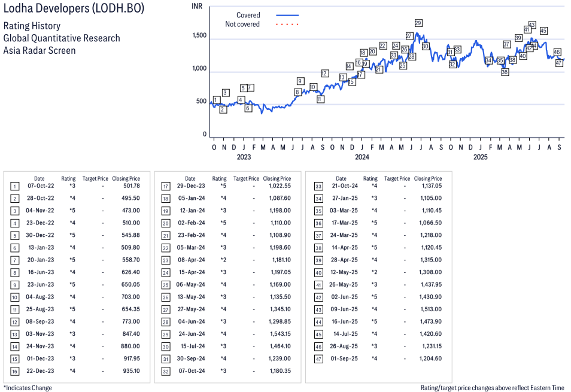571x392 pixels.
Task: Click Rating header in first table
Action: [68, 179]
